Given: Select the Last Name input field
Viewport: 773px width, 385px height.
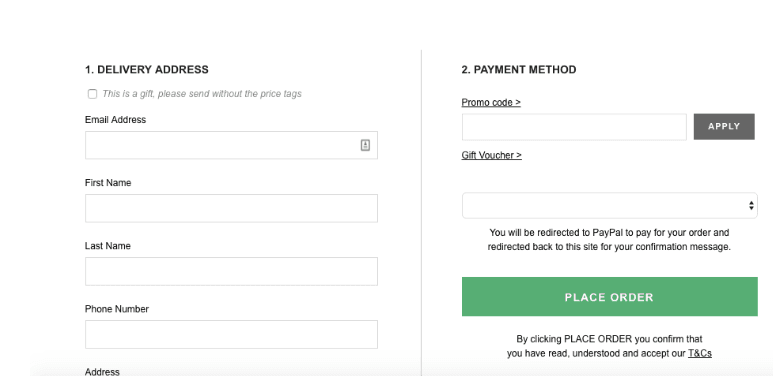Looking at the screenshot, I should tap(231, 271).
